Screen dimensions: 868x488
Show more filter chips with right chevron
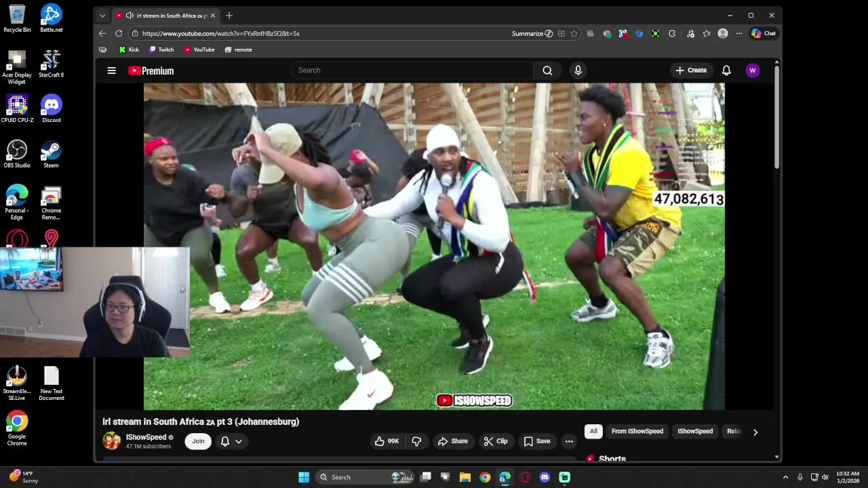click(x=755, y=432)
